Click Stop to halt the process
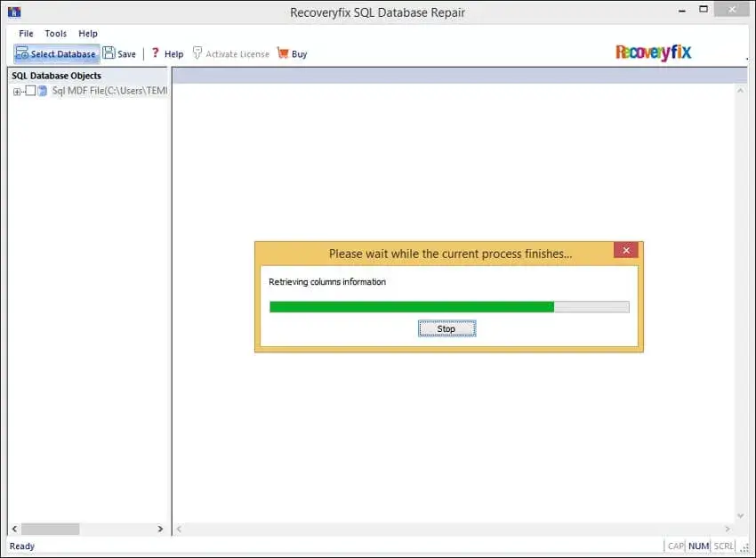Image resolution: width=756 pixels, height=558 pixels. (x=447, y=328)
